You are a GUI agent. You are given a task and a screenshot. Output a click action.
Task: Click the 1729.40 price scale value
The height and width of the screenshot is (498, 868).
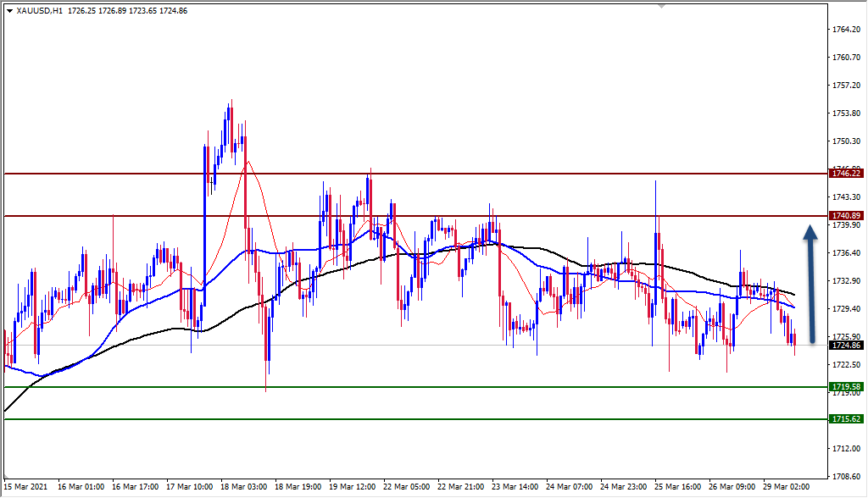847,309
